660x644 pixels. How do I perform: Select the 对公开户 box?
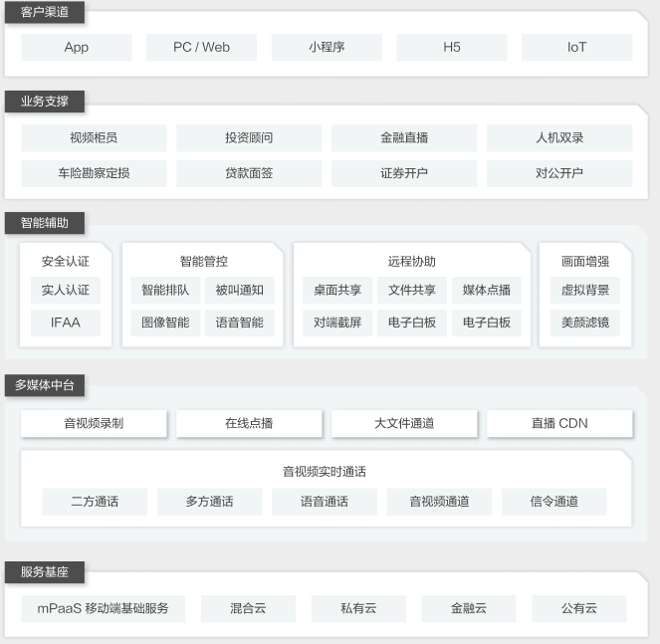coord(559,173)
